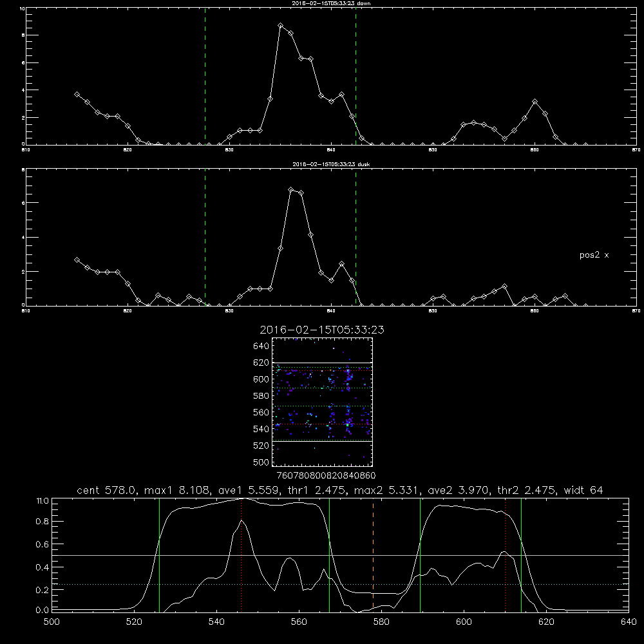Click the 'widt 64' value
Image resolution: width=644 pixels, height=644 pixels.
(x=583, y=490)
